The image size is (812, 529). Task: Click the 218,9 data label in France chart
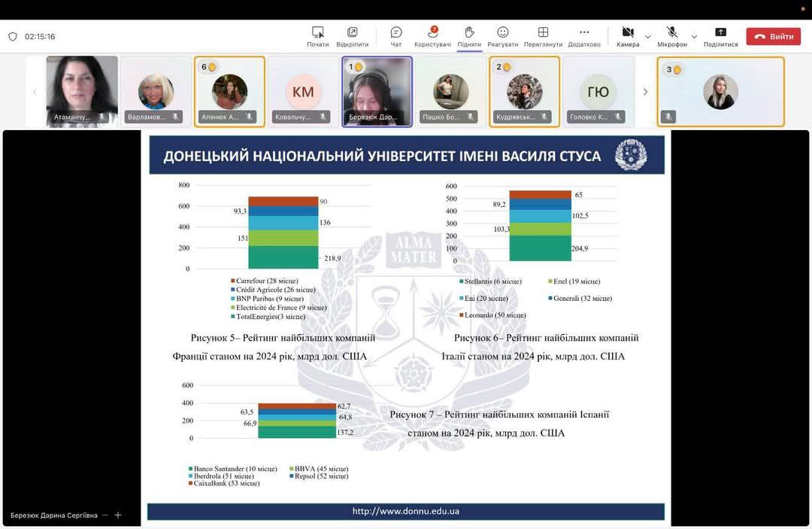click(332, 258)
